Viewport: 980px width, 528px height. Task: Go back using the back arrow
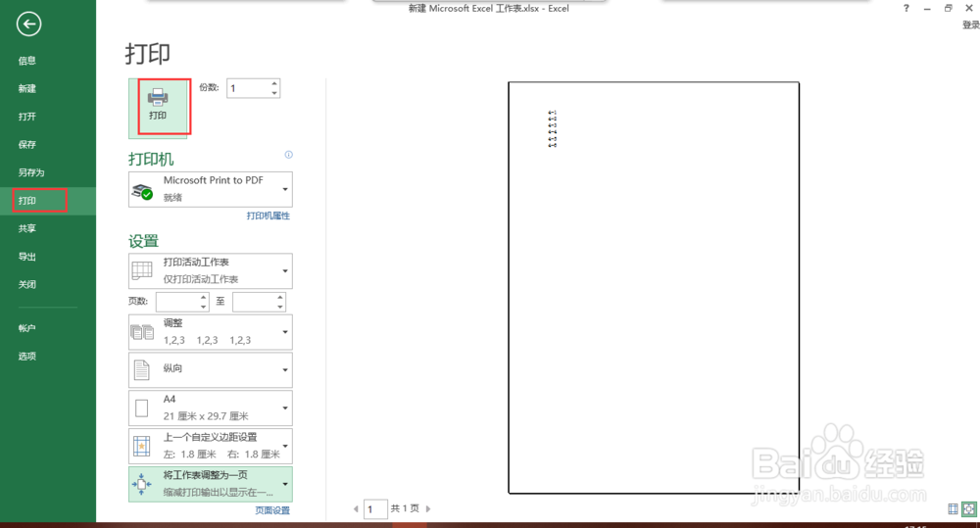[28, 24]
